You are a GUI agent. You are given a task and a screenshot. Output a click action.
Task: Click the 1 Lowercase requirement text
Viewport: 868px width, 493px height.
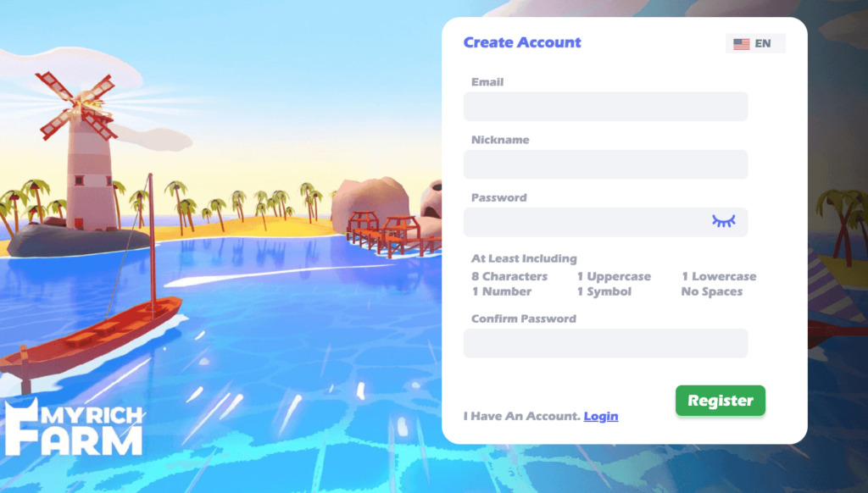pos(719,276)
